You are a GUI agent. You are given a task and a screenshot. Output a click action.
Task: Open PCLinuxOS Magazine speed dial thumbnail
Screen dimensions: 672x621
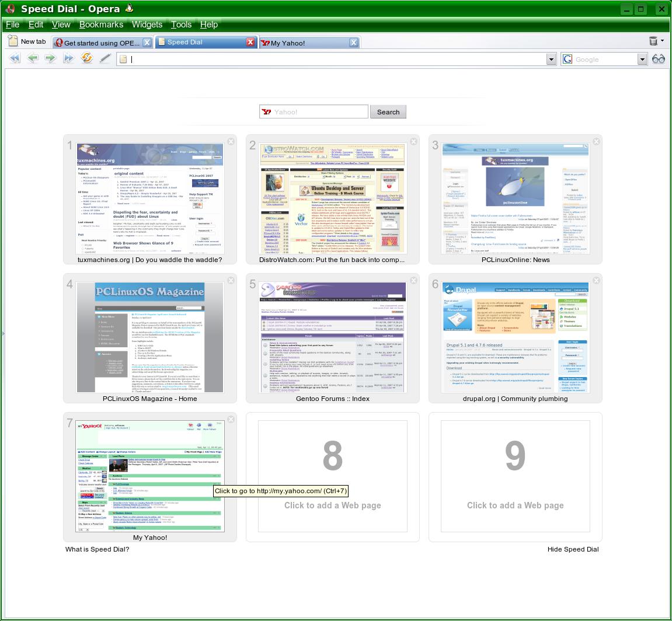150,337
